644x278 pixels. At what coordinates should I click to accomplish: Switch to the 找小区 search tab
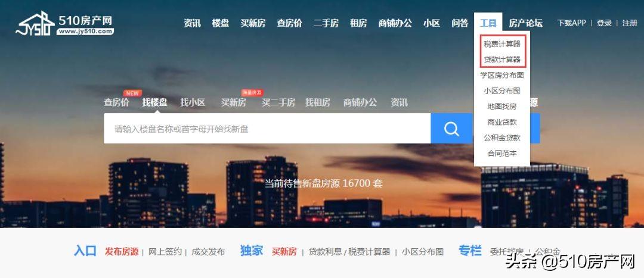[193, 102]
